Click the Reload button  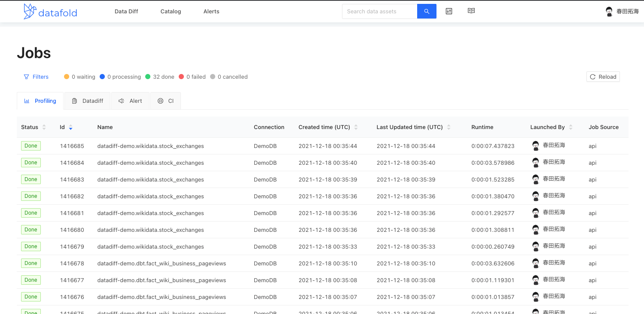click(603, 77)
